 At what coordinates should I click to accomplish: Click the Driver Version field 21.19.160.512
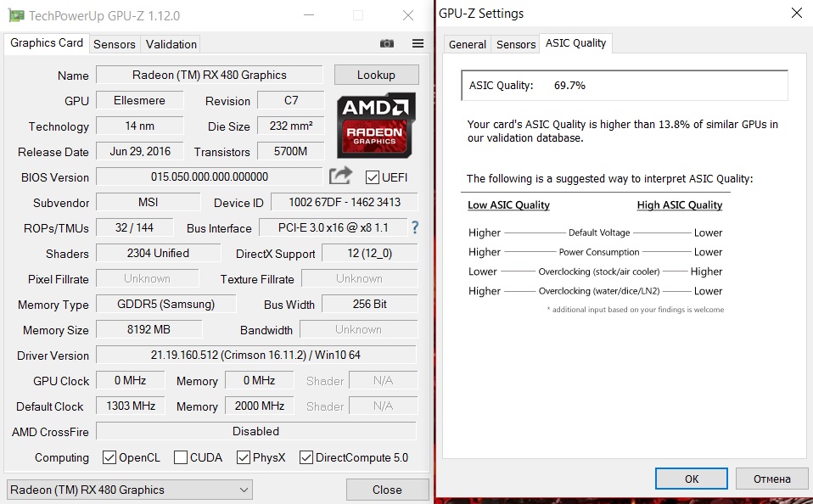pos(256,354)
